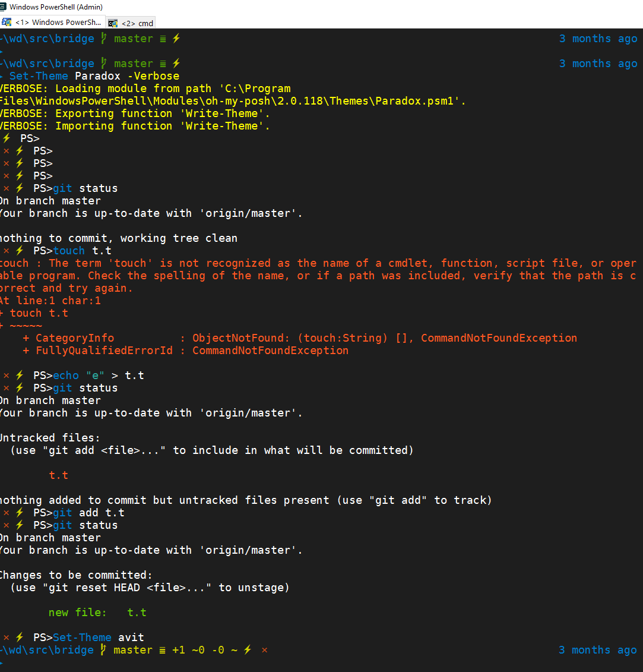Click the lightning icon on bottom status segment
This screenshot has width=643, height=672.
248,649
